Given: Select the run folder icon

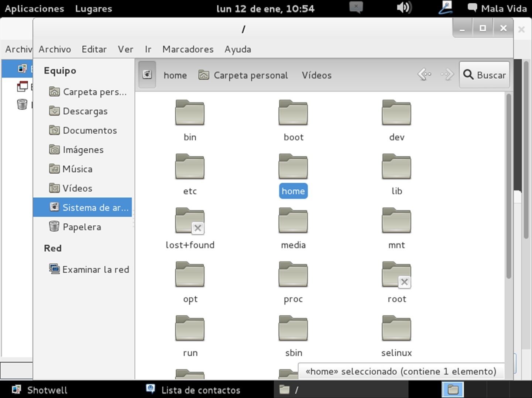Looking at the screenshot, I should click(x=190, y=328).
